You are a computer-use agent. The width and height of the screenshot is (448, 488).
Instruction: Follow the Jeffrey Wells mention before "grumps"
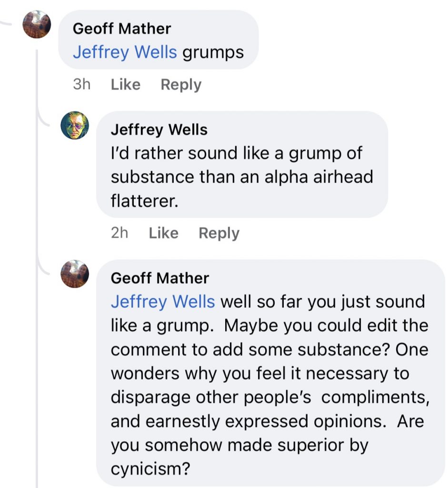pos(125,52)
